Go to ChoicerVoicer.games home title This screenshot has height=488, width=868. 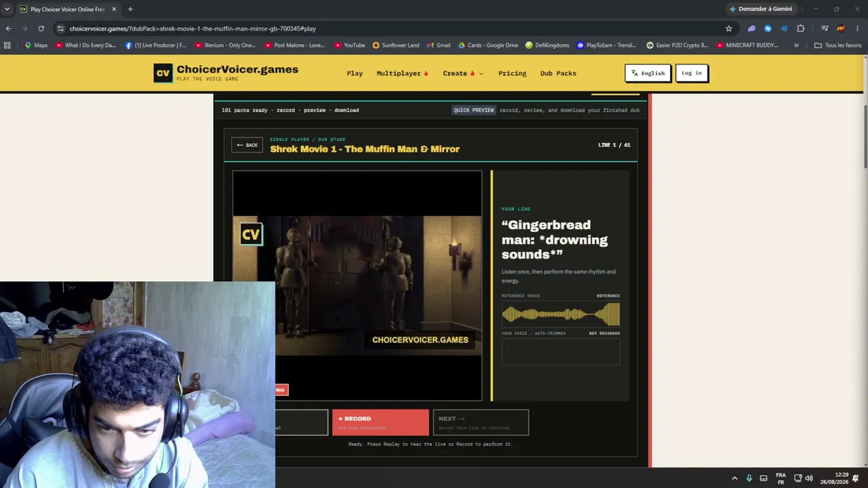237,69
